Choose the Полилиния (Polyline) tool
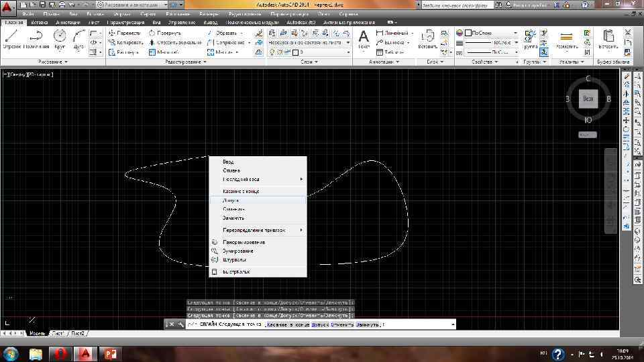644x362 pixels. click(x=36, y=39)
